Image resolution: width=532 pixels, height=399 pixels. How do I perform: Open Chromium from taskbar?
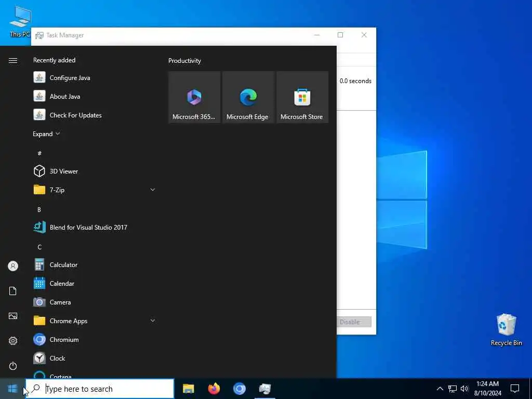(240, 389)
